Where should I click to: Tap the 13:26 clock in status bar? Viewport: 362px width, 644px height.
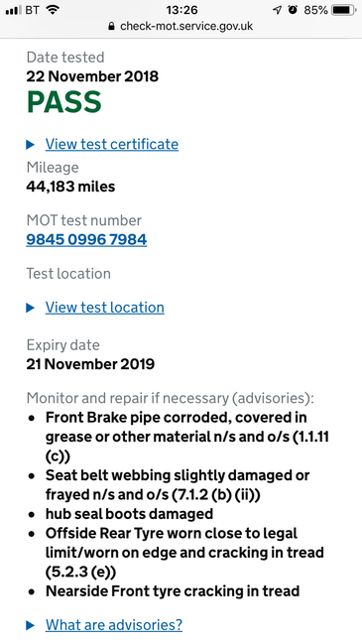click(181, 10)
